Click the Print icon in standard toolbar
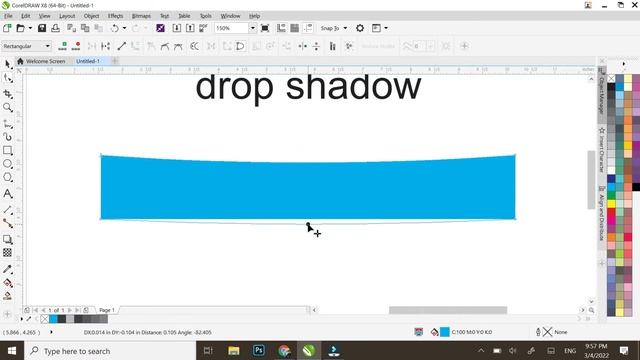Image resolution: width=640 pixels, height=360 pixels. (x=56, y=28)
